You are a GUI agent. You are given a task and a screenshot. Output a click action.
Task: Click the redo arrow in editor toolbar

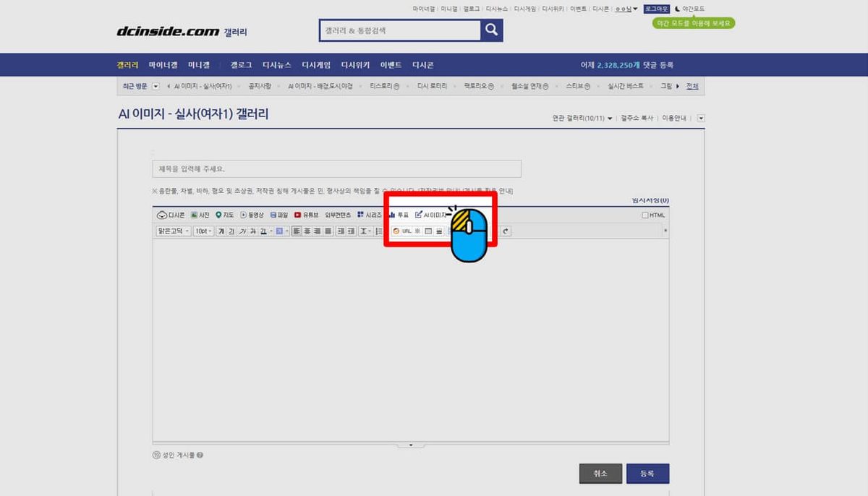pyautogui.click(x=506, y=231)
